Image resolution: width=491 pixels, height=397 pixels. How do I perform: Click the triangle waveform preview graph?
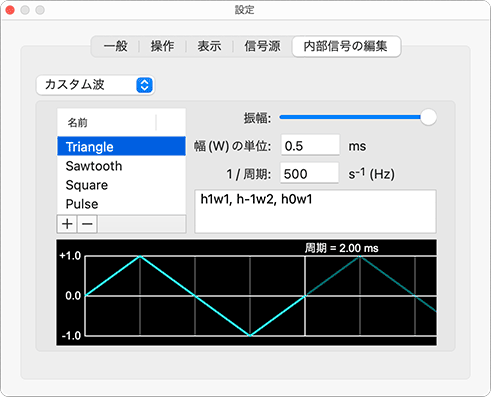tap(247, 292)
